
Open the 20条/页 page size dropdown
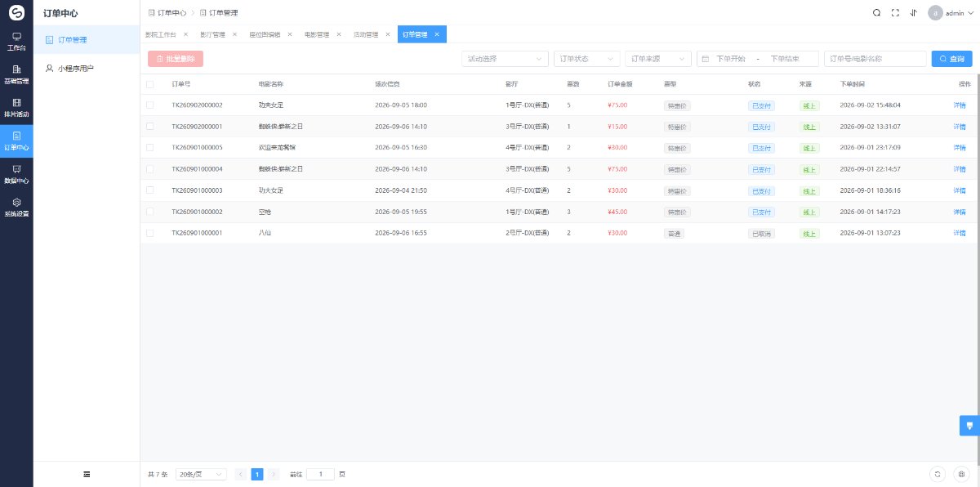(x=201, y=474)
